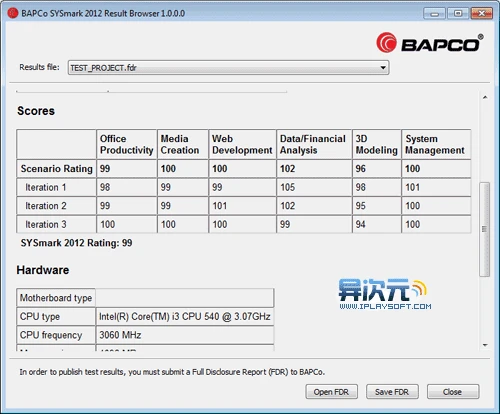
Task: Click 3D Modeling Scenario Rating value 96
Action: (x=361, y=169)
